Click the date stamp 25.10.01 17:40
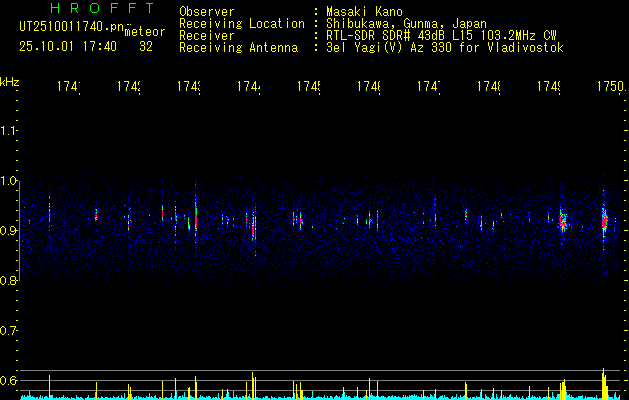Image resolution: width=629 pixels, height=400 pixels. pos(68,47)
